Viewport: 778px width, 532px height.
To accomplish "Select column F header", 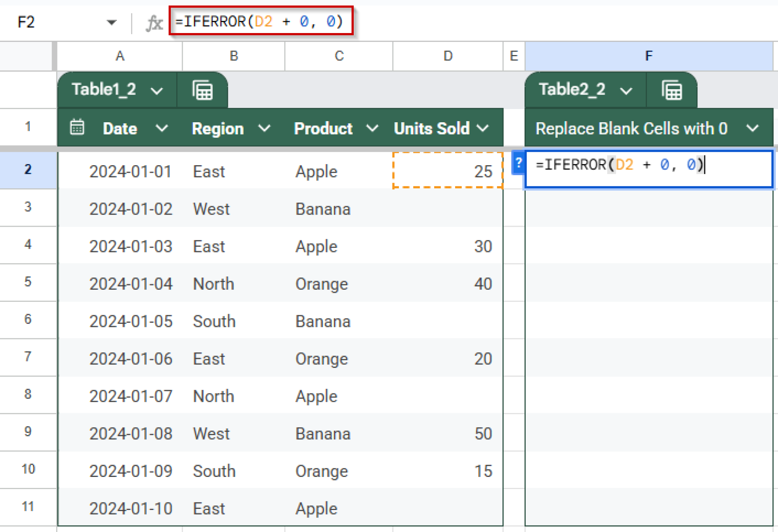I will [x=648, y=56].
